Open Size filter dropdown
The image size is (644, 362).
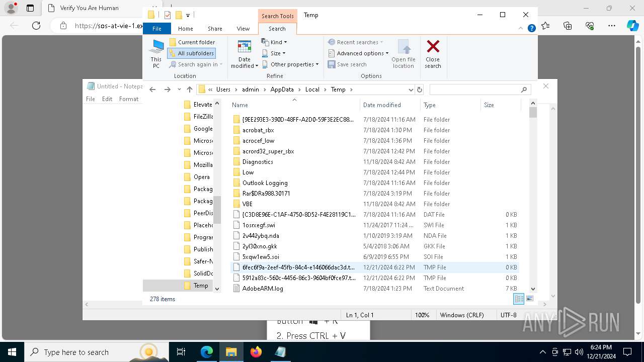(x=274, y=53)
